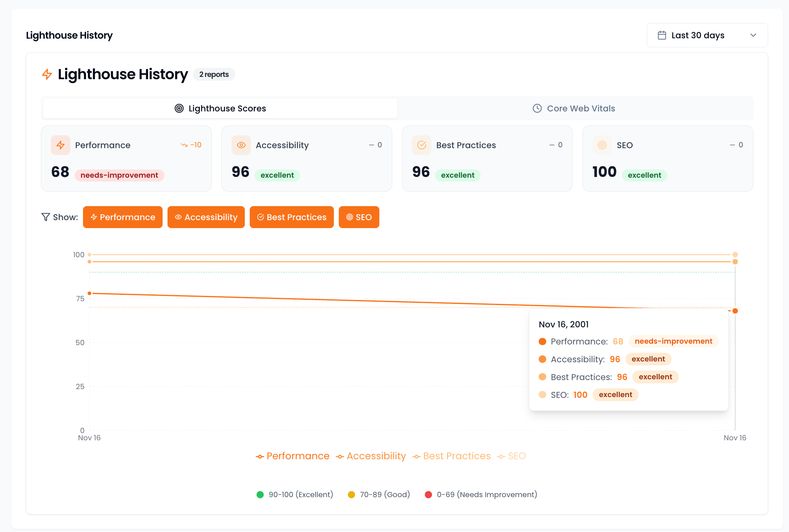
Task: Click the 2 reports badge
Action: click(x=214, y=74)
